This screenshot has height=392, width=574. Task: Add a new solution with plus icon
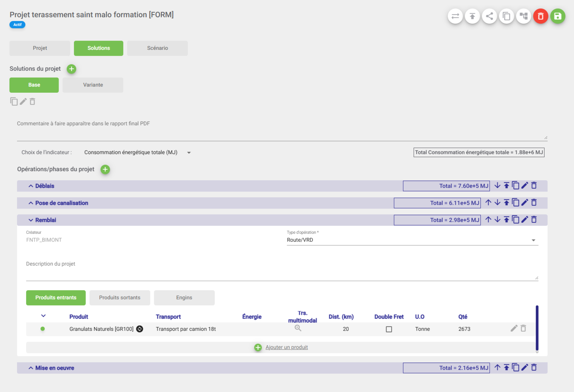[71, 69]
